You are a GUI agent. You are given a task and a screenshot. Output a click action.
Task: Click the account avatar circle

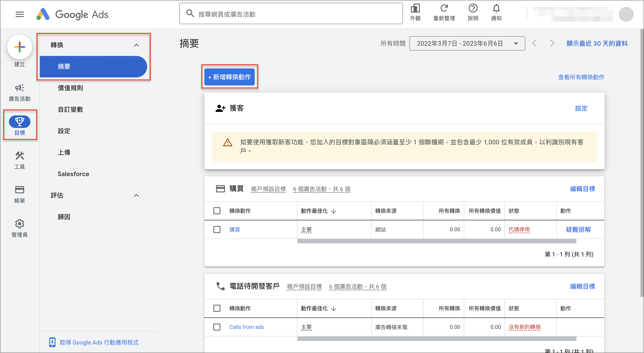click(626, 14)
